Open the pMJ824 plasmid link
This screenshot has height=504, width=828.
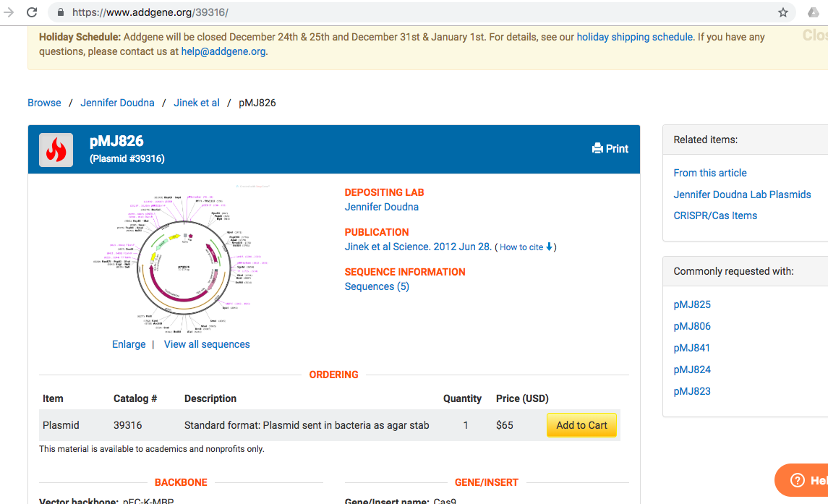692,370
